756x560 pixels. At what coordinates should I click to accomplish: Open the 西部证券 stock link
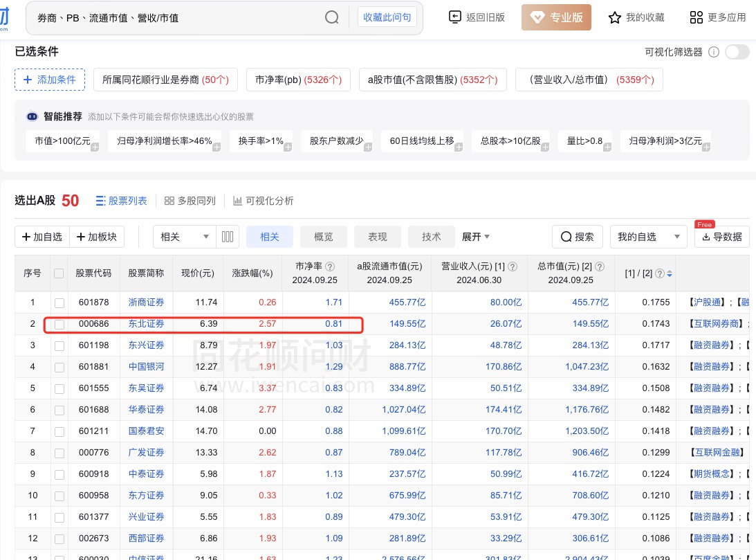point(146,539)
